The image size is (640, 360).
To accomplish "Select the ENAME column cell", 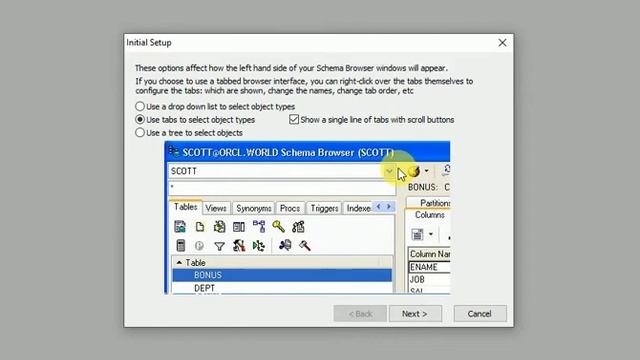I will [429, 267].
